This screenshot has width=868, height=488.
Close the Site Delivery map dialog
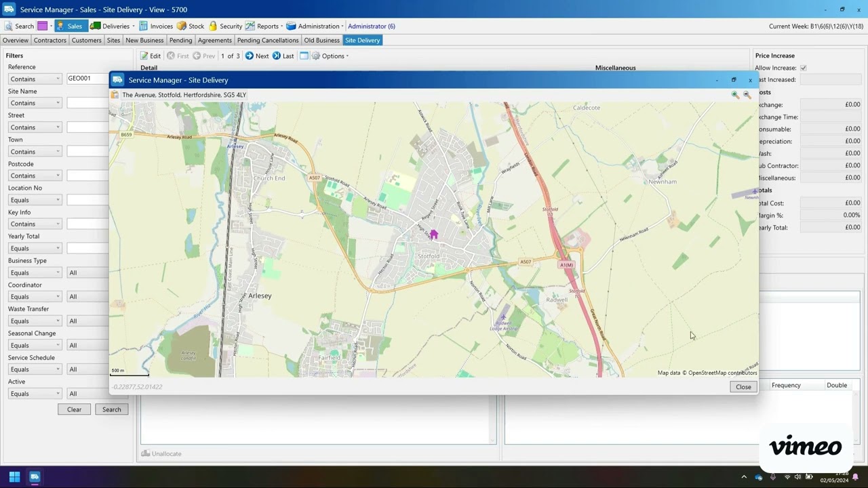click(x=743, y=386)
